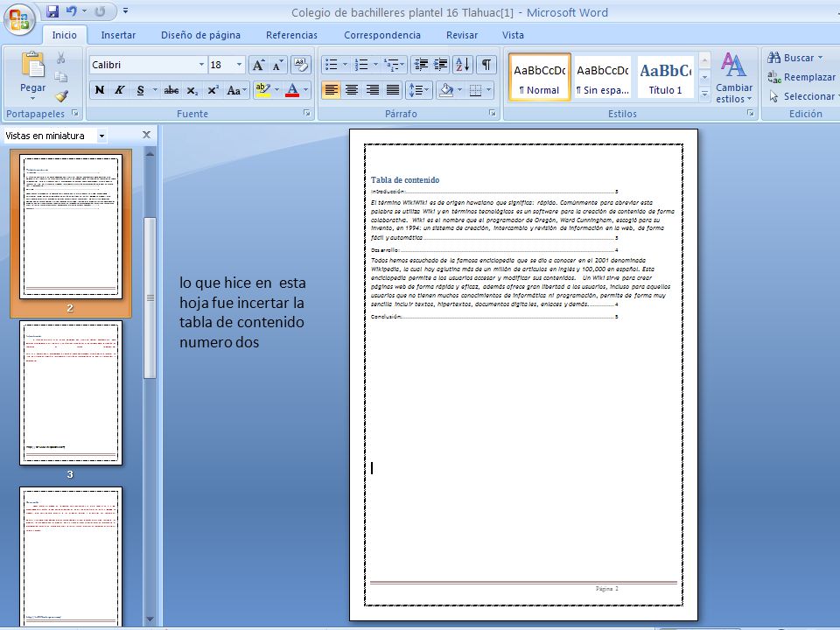840x630 pixels.
Task: Select center alignment
Action: tap(352, 90)
